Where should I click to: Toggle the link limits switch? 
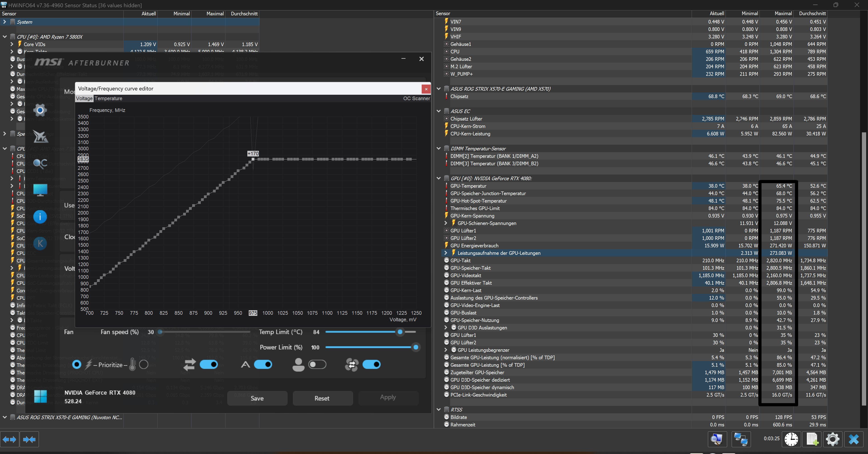[x=209, y=364]
